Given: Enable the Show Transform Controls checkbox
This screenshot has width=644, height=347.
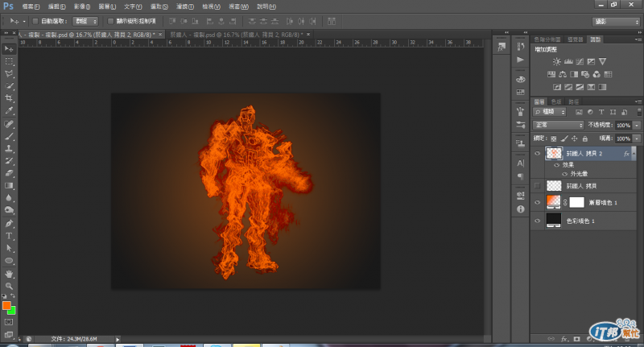Looking at the screenshot, I should pos(110,21).
